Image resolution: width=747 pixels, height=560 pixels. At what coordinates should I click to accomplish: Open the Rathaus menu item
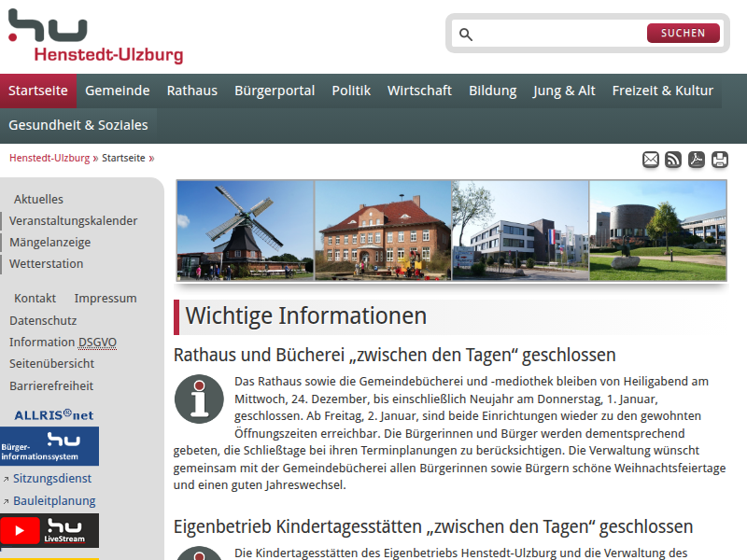tap(191, 91)
